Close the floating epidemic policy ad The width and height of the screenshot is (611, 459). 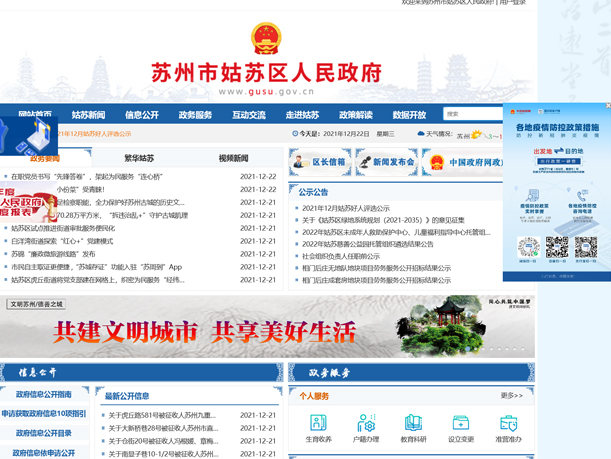pos(605,107)
